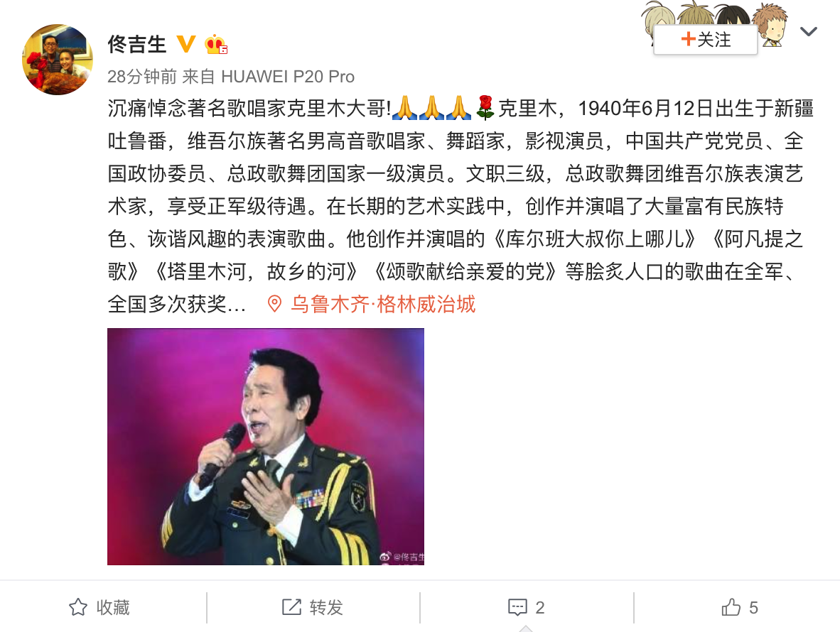
Task: Open 佟吉生's profile avatar
Action: click(x=58, y=60)
